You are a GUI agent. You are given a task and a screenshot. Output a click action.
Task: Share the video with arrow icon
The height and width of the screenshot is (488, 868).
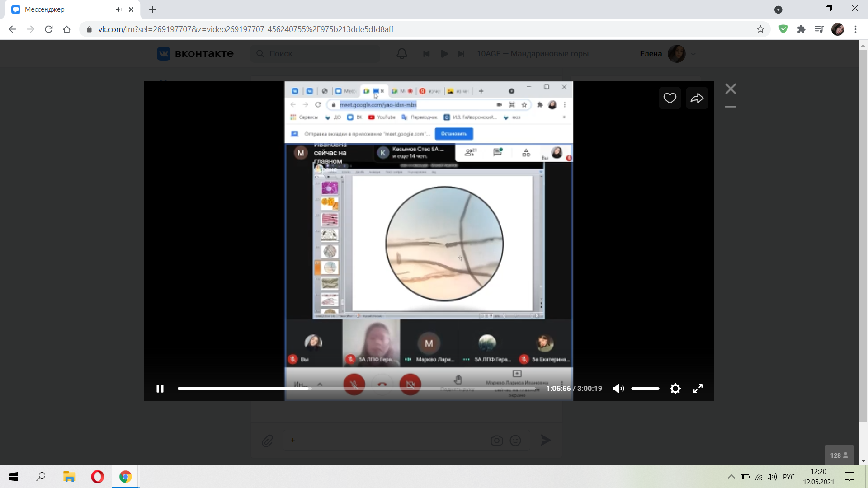[697, 98]
